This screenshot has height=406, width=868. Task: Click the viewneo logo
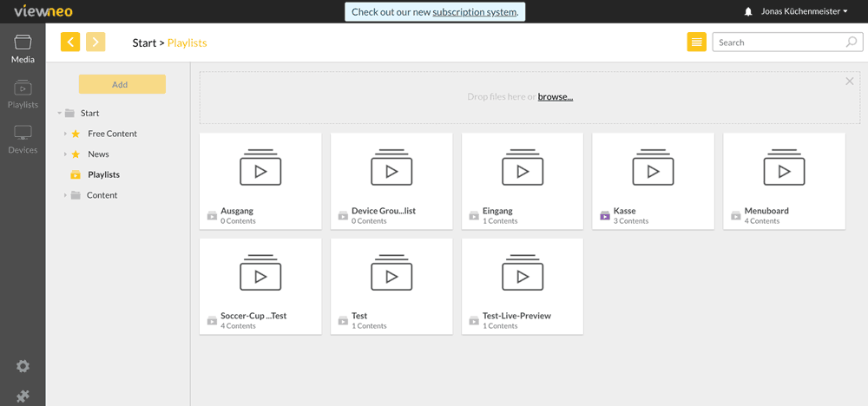(43, 11)
